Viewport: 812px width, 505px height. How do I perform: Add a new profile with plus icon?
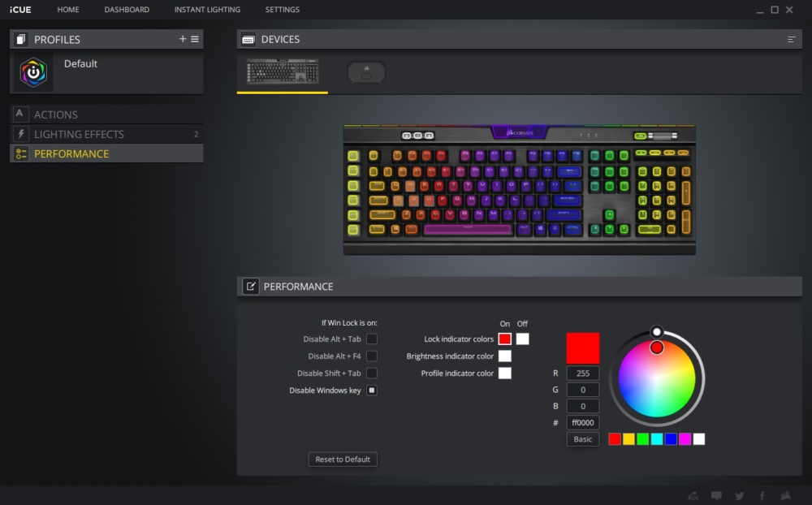pos(182,39)
